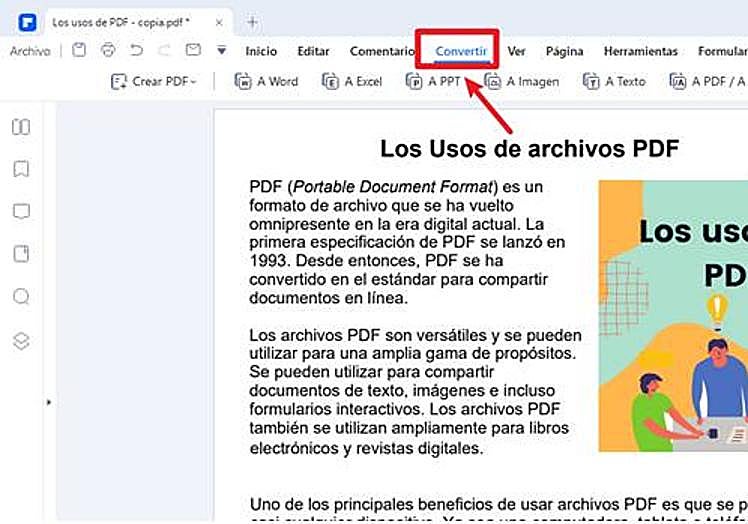Click the A PPT conversion button
Screen dimensions: 748x524
(x=433, y=82)
